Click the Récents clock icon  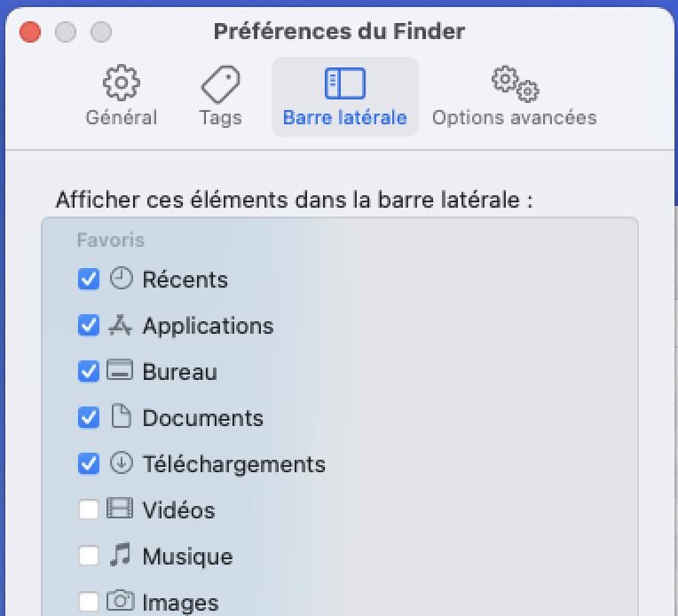click(120, 279)
